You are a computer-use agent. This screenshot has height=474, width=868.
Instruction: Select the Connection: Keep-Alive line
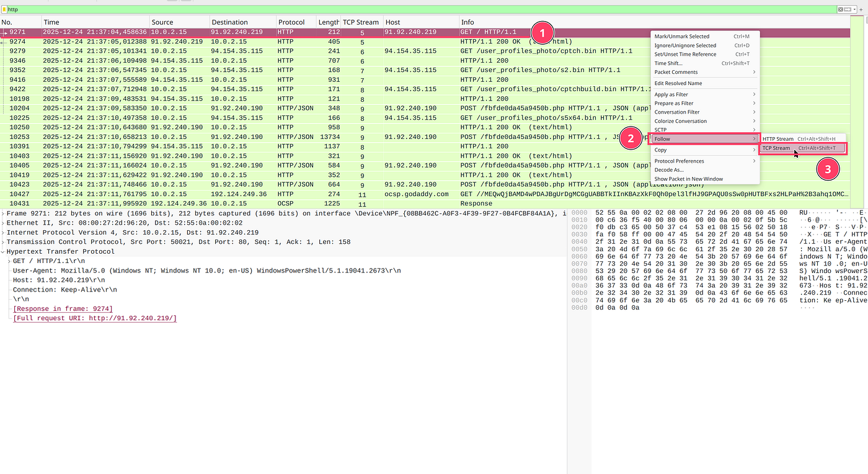[65, 290]
